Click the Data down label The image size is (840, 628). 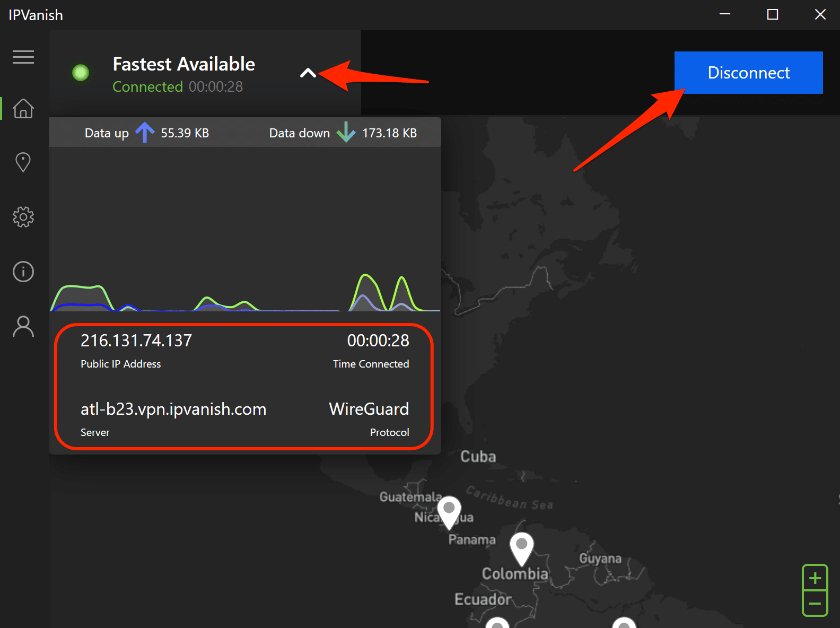(300, 133)
